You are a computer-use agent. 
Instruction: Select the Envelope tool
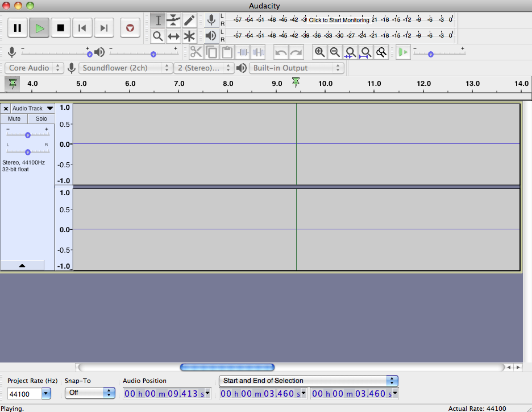click(174, 20)
